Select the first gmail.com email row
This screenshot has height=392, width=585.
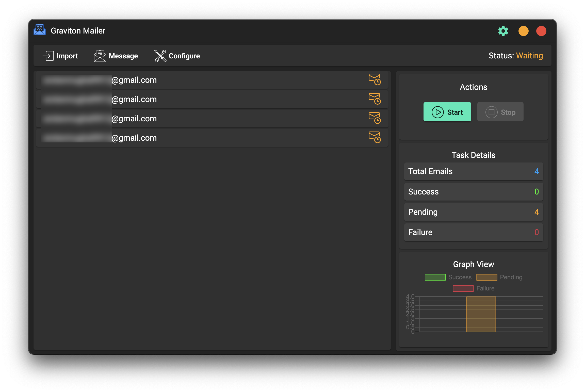tap(212, 80)
